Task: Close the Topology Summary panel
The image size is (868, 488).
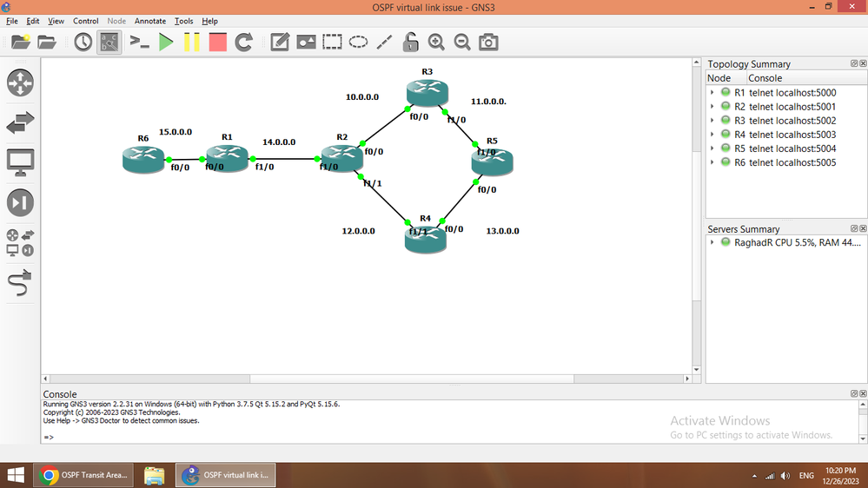Action: click(x=863, y=63)
